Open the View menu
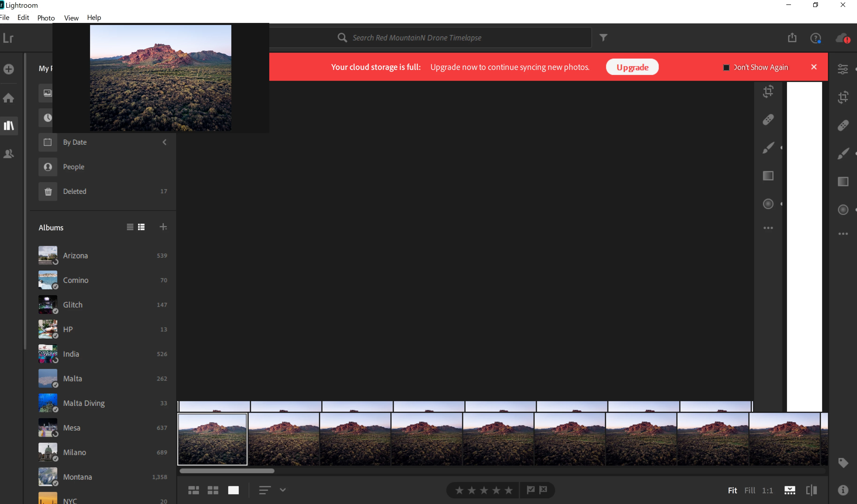Viewport: 857px width, 504px height. pos(71,18)
